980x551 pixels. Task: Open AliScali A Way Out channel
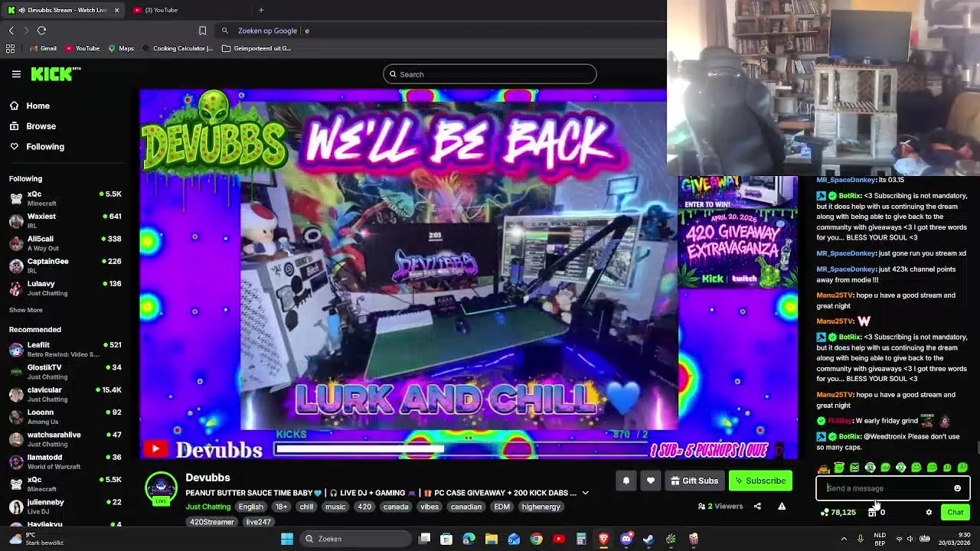coord(66,243)
